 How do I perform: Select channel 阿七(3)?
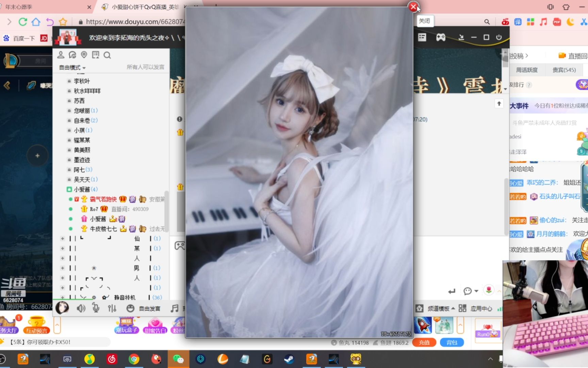(83, 169)
